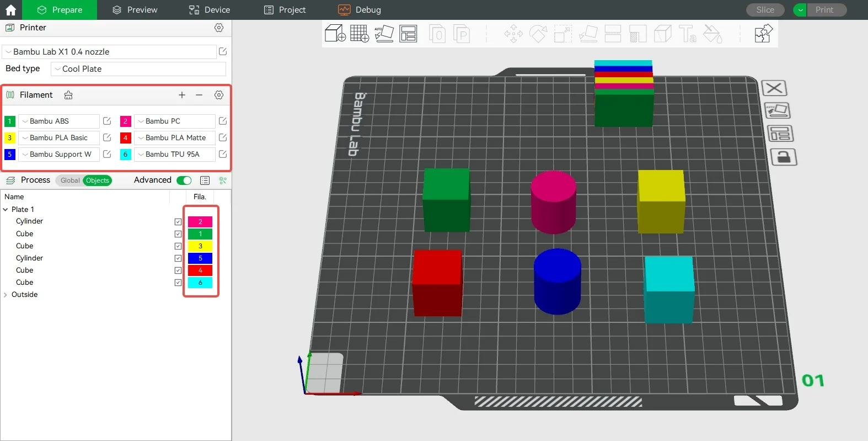The width and height of the screenshot is (868, 441).
Task: Click the Auto orient icon
Action: (x=384, y=34)
